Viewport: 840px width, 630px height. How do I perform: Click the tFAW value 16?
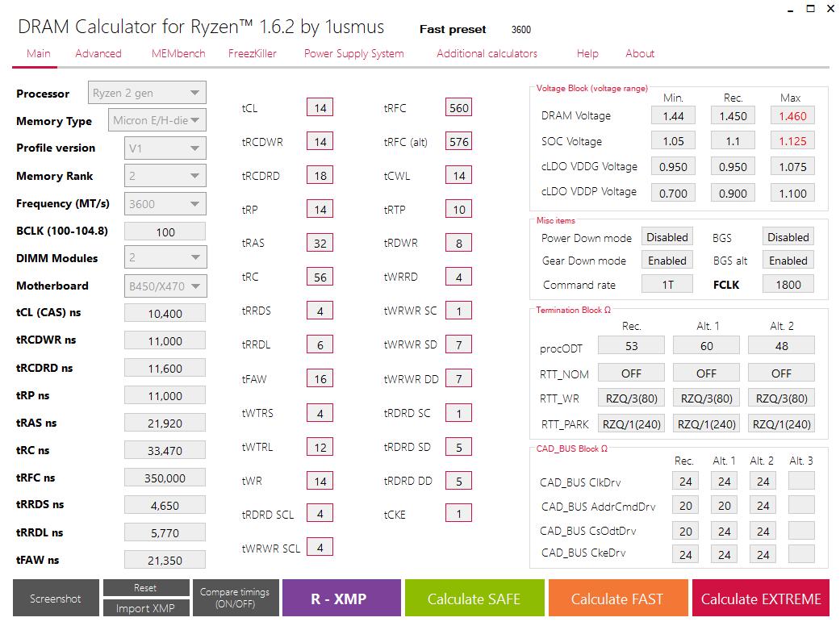click(320, 379)
